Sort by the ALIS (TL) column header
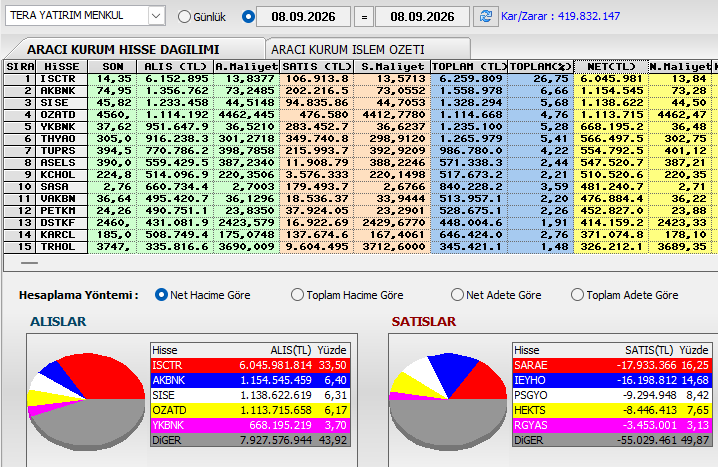The width and height of the screenshot is (718, 467). pos(175,67)
